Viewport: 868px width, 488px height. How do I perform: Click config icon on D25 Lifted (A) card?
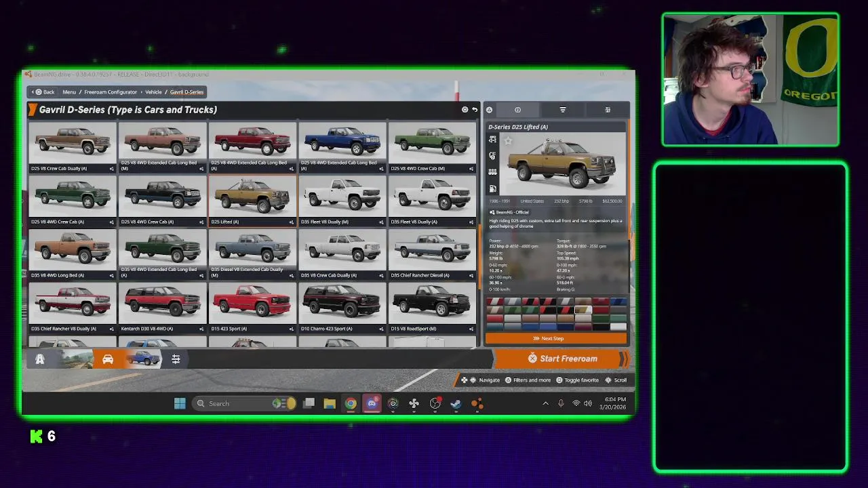click(x=292, y=222)
